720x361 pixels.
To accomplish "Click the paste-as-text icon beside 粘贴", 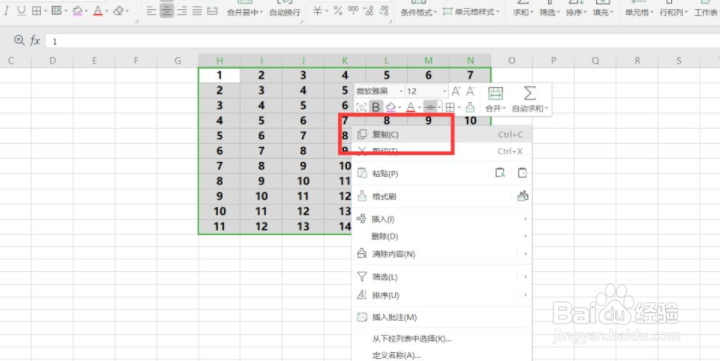I will coord(500,173).
